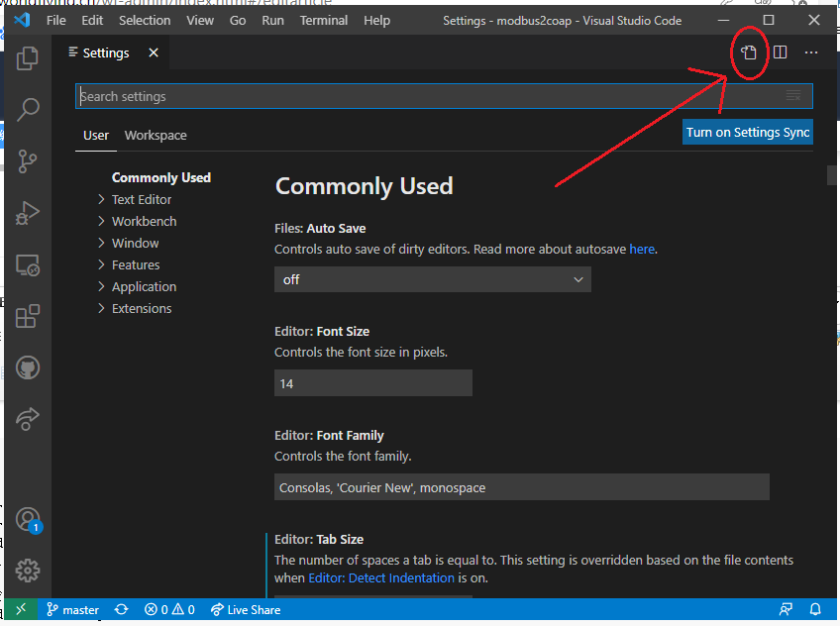Click the Editor: Font Family setting title
The width and height of the screenshot is (840, 626).
pyautogui.click(x=329, y=436)
